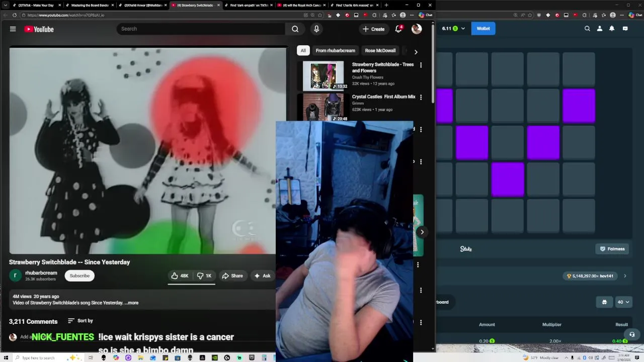Focus the browser address bar URL
This screenshot has width=644, height=362.
pos(161,15)
